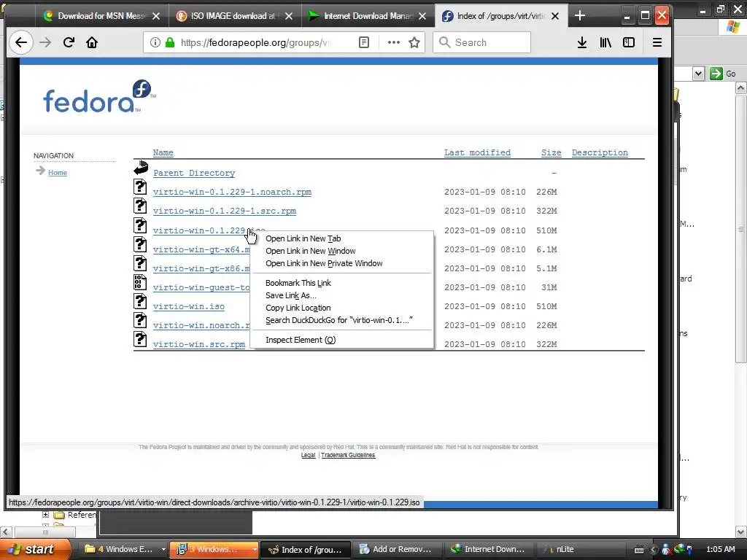Open the browser home page
The image size is (747, 560).
coord(91,42)
